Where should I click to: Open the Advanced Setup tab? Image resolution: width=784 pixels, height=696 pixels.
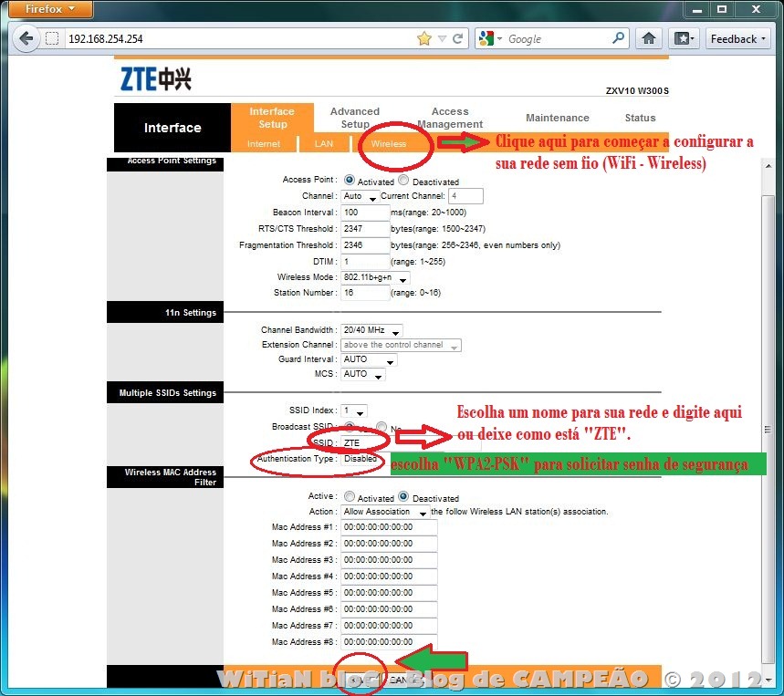click(x=355, y=118)
